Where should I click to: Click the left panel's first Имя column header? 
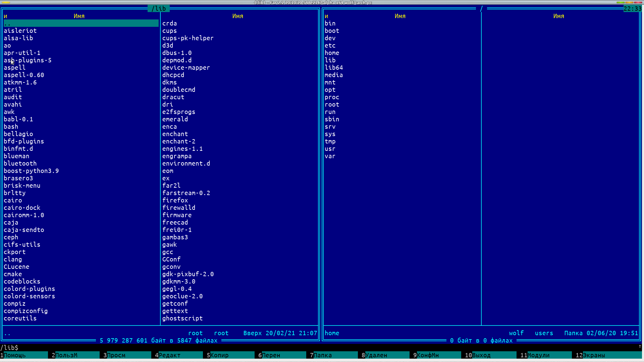click(x=79, y=16)
